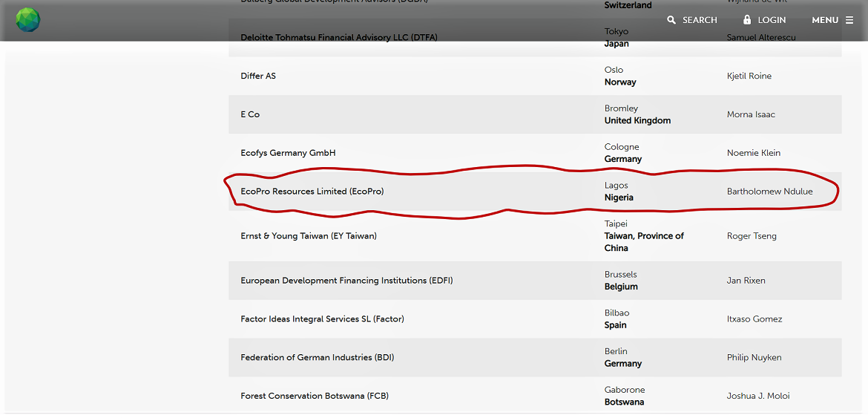868x418 pixels.
Task: Click the United Kingdom country label
Action: pos(638,121)
